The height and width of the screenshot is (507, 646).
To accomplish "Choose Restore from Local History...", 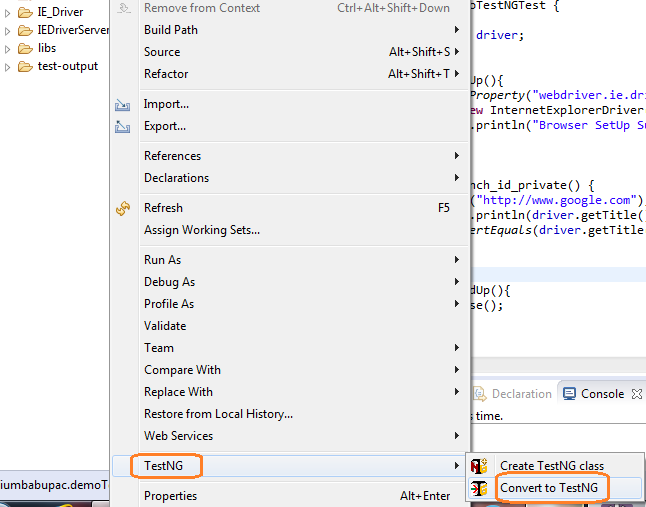I will coord(290,414).
